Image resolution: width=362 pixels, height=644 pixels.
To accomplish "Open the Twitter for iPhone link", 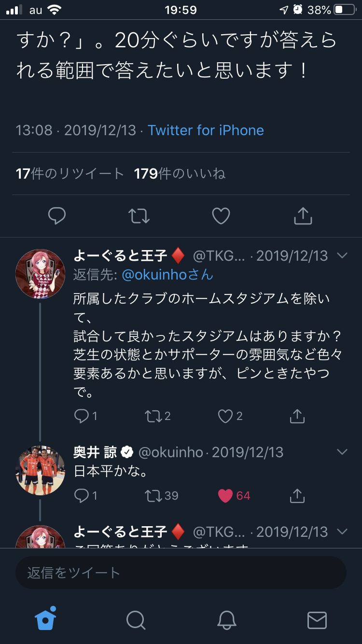I will pos(206,130).
